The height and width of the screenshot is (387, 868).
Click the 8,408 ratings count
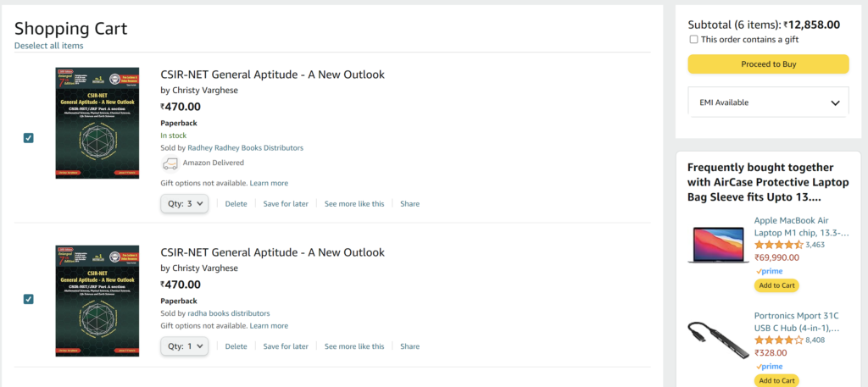click(x=815, y=340)
